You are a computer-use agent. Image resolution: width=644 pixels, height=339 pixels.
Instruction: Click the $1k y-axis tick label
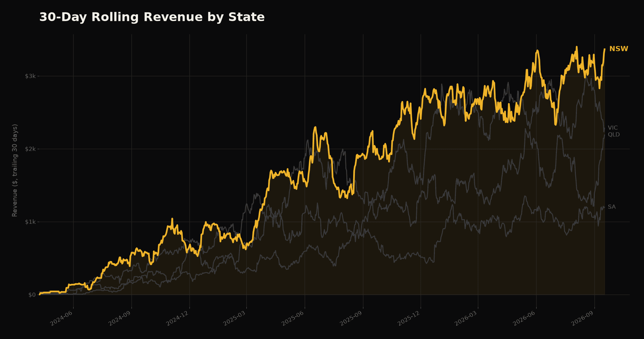point(30,222)
